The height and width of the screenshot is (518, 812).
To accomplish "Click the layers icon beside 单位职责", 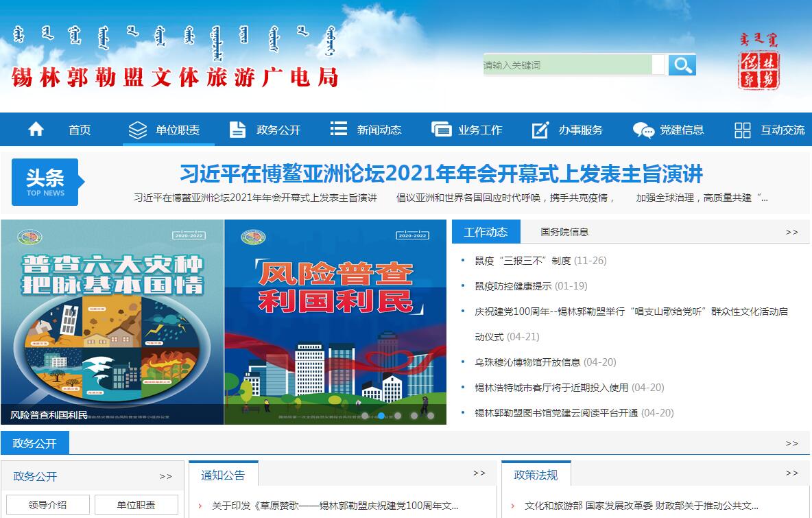I will coord(138,130).
